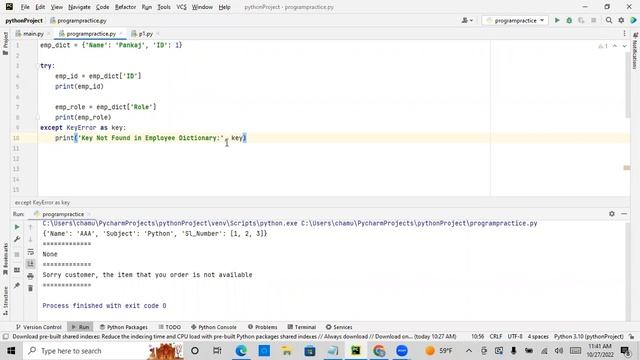
Task: Change 4 spaces indent setting
Action: [538, 337]
